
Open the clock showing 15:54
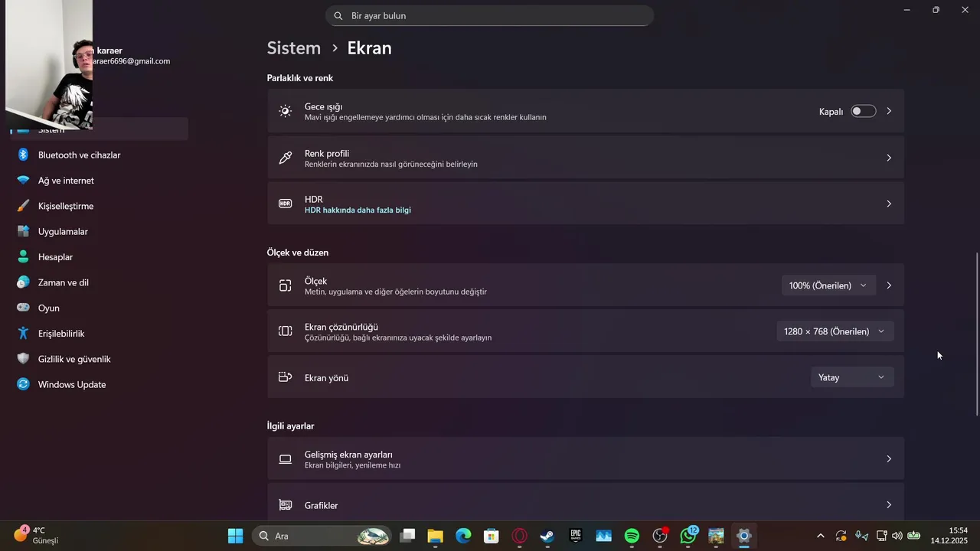click(949, 536)
